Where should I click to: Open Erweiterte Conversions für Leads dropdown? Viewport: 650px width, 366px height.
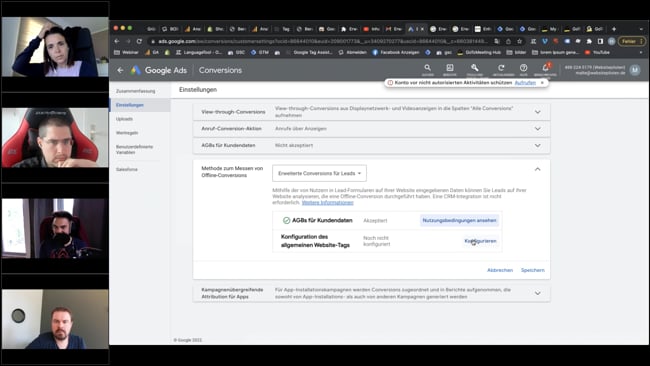tap(319, 173)
